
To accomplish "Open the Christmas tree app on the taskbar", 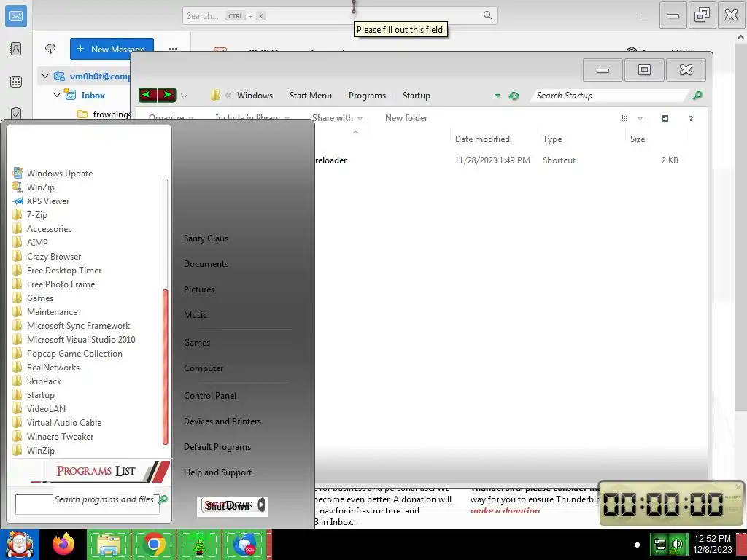I will [x=199, y=544].
